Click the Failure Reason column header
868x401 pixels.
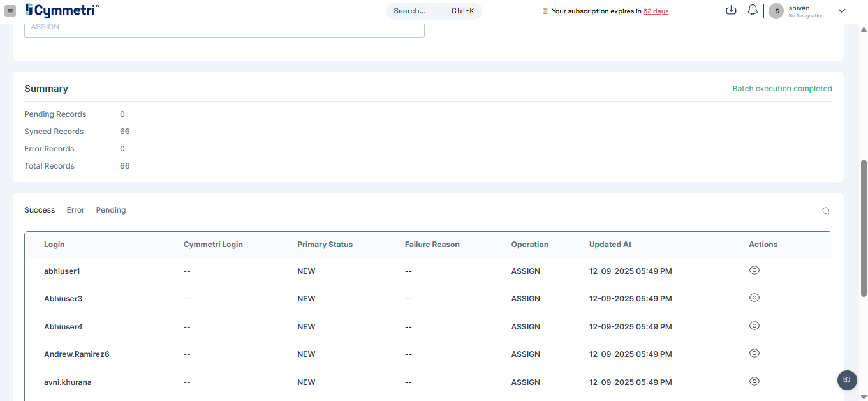(x=432, y=245)
